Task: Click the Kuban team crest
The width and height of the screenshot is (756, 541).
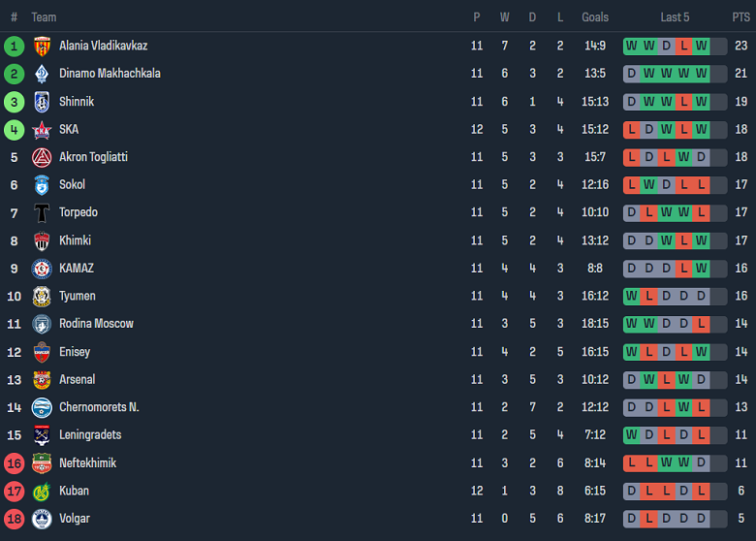Action: (42, 492)
